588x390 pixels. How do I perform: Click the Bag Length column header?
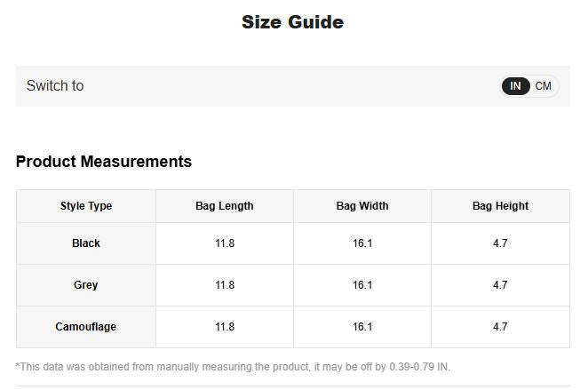tap(225, 206)
